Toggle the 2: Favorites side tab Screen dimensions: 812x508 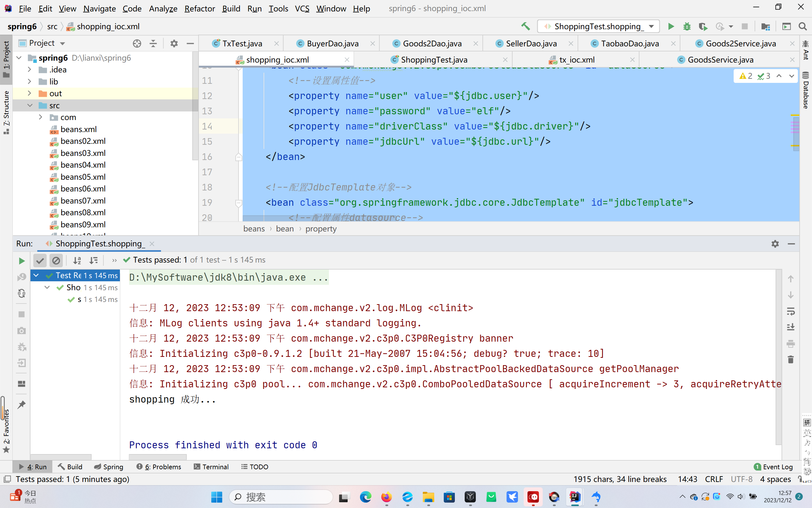tap(6, 431)
